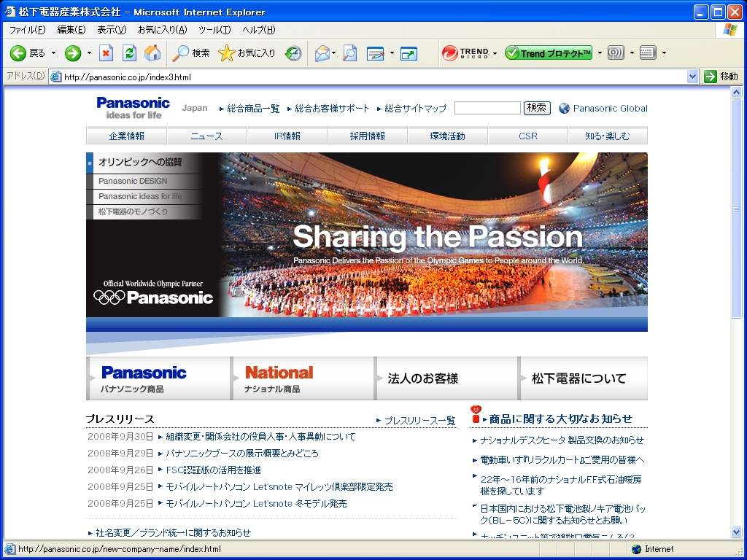Image resolution: width=747 pixels, height=560 pixels.
Task: Open the keyboard icon dropdown arrow
Action: [664, 52]
